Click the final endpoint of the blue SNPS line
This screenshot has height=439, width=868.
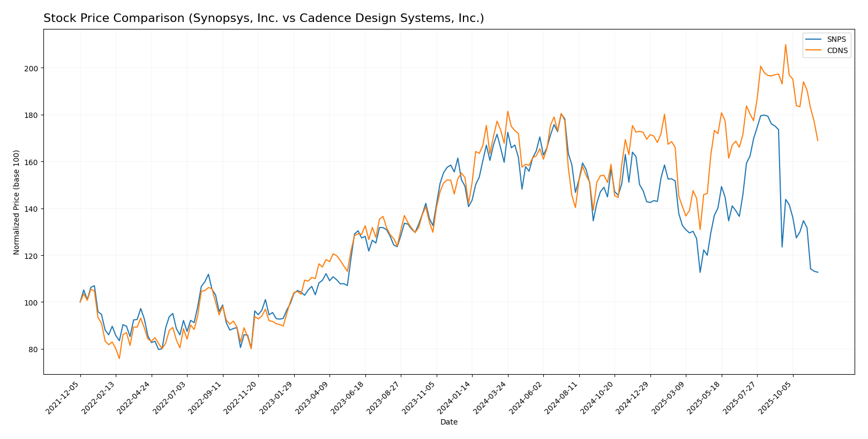point(818,272)
